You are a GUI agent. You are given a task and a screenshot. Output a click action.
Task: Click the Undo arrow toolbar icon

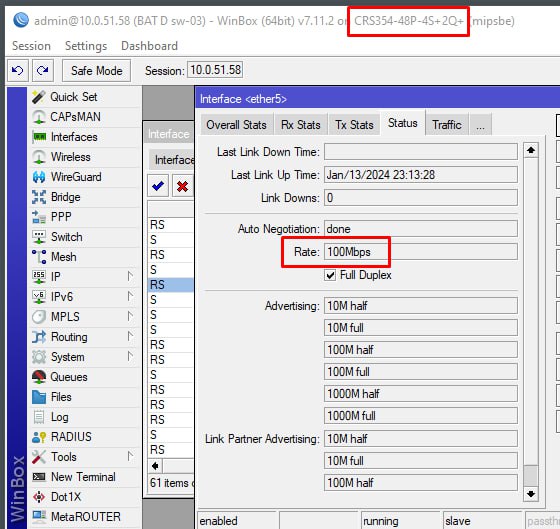(x=18, y=70)
